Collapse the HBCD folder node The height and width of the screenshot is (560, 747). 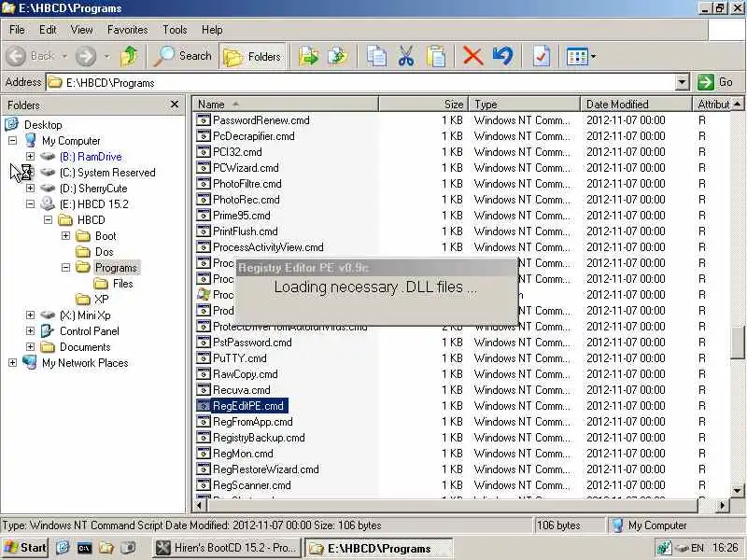48,219
